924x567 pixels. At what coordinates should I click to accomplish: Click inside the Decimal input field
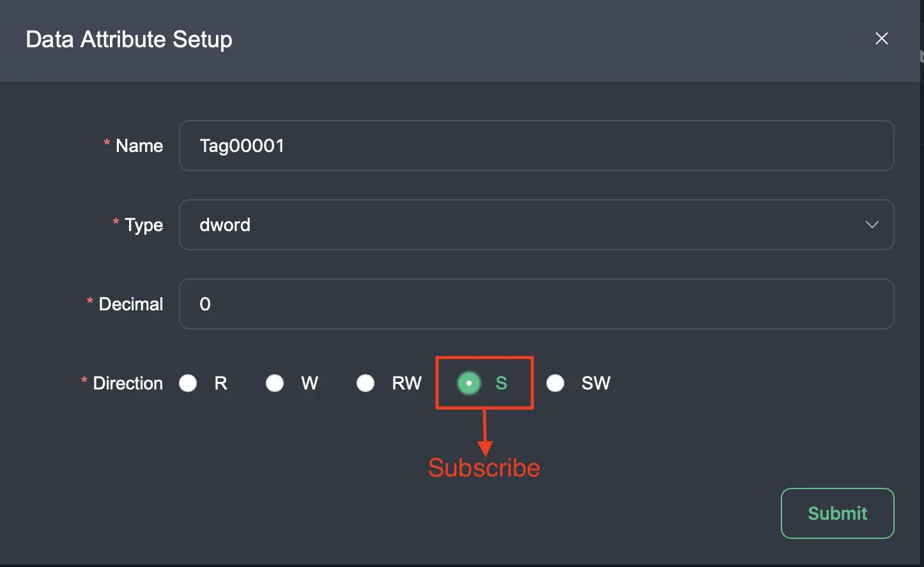tap(537, 304)
